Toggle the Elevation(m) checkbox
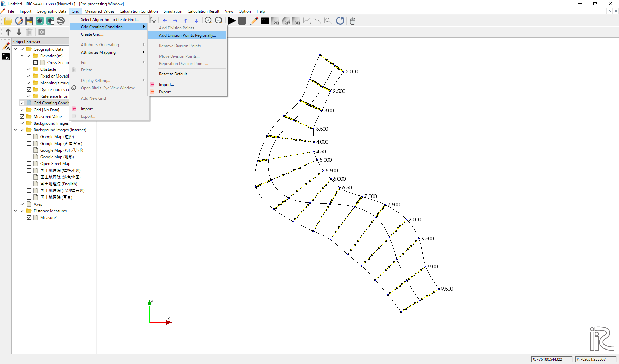619x364 pixels. [x=29, y=56]
